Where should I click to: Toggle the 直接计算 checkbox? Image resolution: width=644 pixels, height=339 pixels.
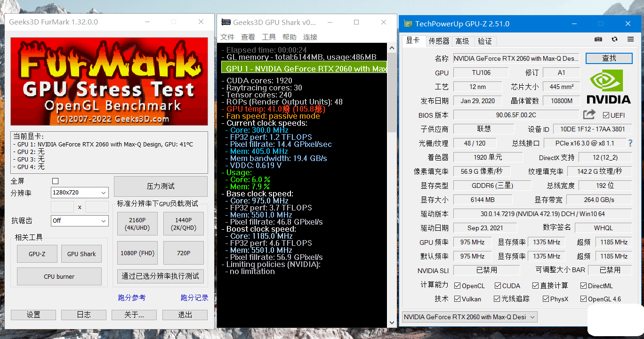click(x=535, y=286)
